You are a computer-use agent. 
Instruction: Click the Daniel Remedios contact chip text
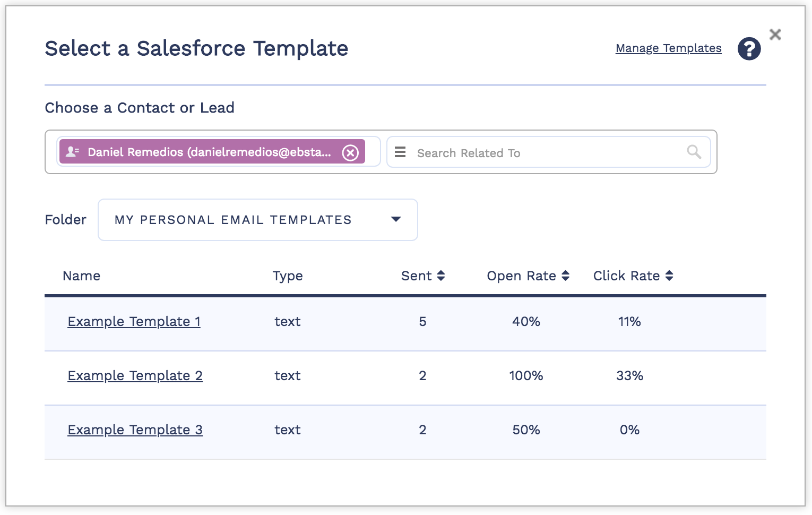click(209, 152)
